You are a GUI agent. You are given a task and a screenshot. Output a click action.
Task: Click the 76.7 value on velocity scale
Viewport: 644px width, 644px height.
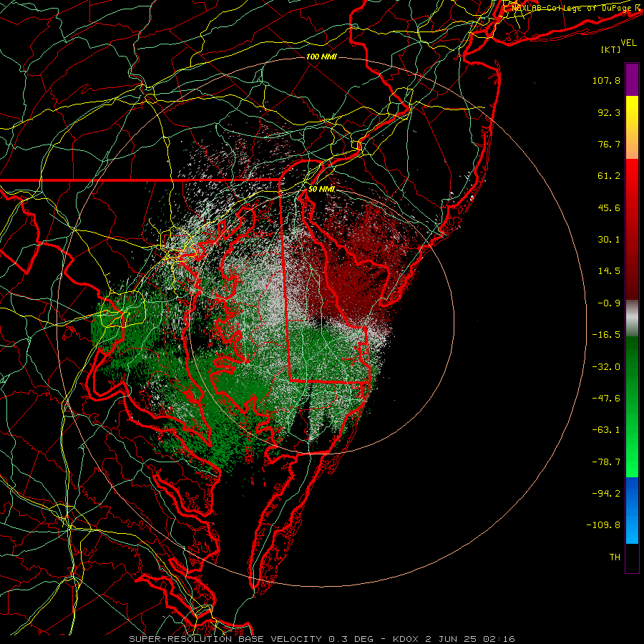tap(609, 144)
